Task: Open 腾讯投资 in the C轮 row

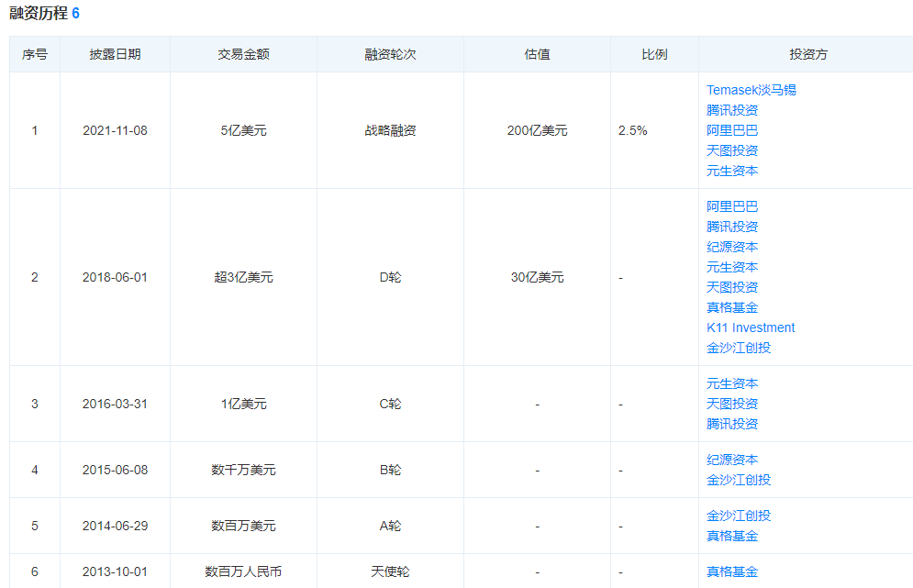Action: (730, 423)
